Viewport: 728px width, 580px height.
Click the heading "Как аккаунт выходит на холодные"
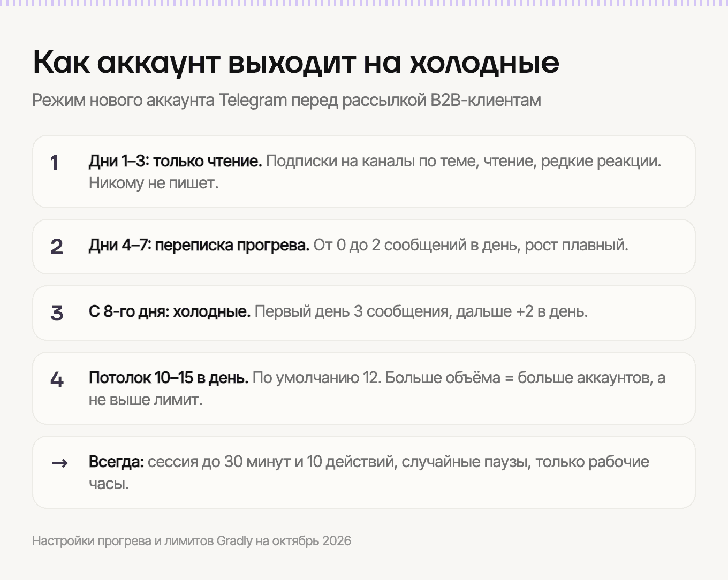296,62
